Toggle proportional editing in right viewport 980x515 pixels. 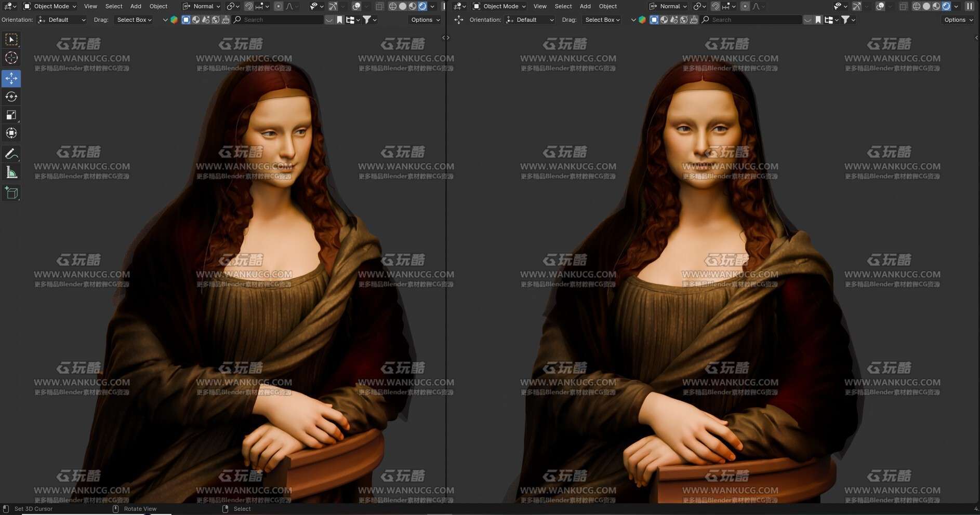[x=745, y=6]
